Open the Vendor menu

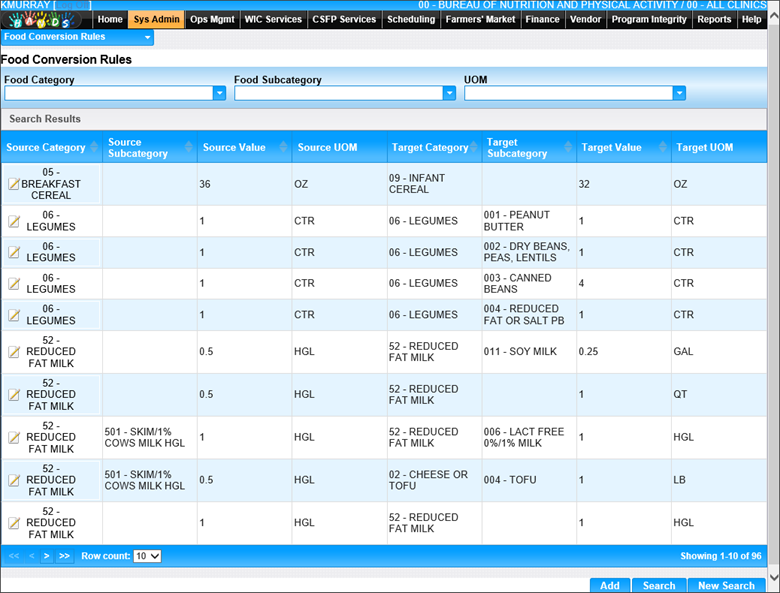tap(585, 19)
